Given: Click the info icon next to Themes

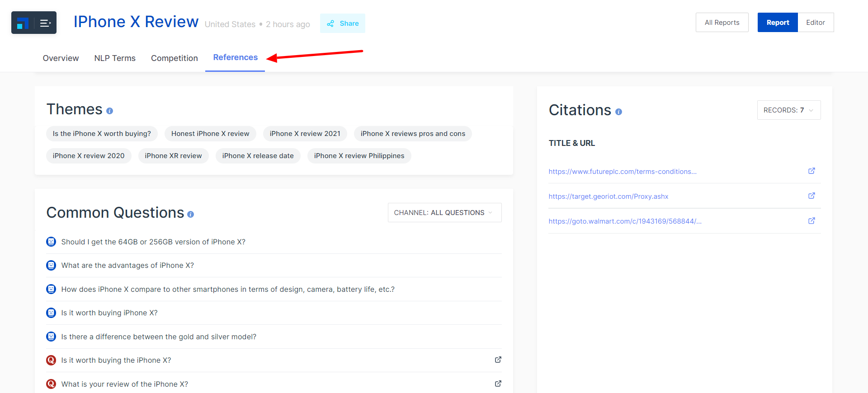Looking at the screenshot, I should pyautogui.click(x=109, y=111).
